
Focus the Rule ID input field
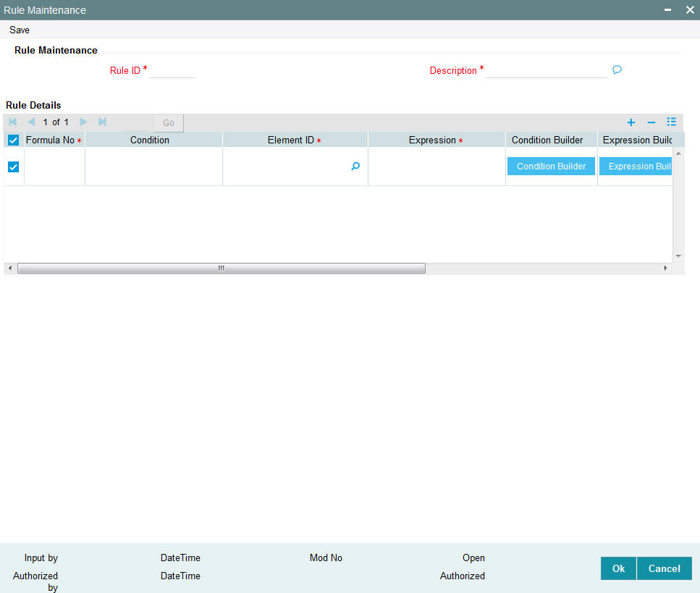click(x=172, y=70)
